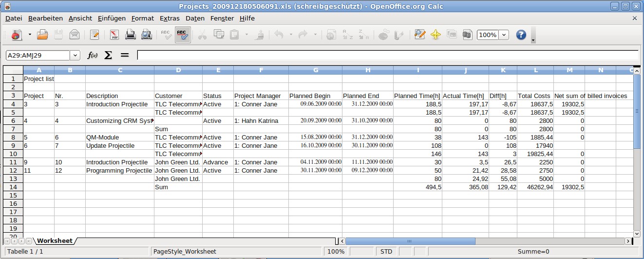Viewport: 644px width, 259px height.
Task: Click the horizontal scrollbar thumb
Action: pos(410,241)
